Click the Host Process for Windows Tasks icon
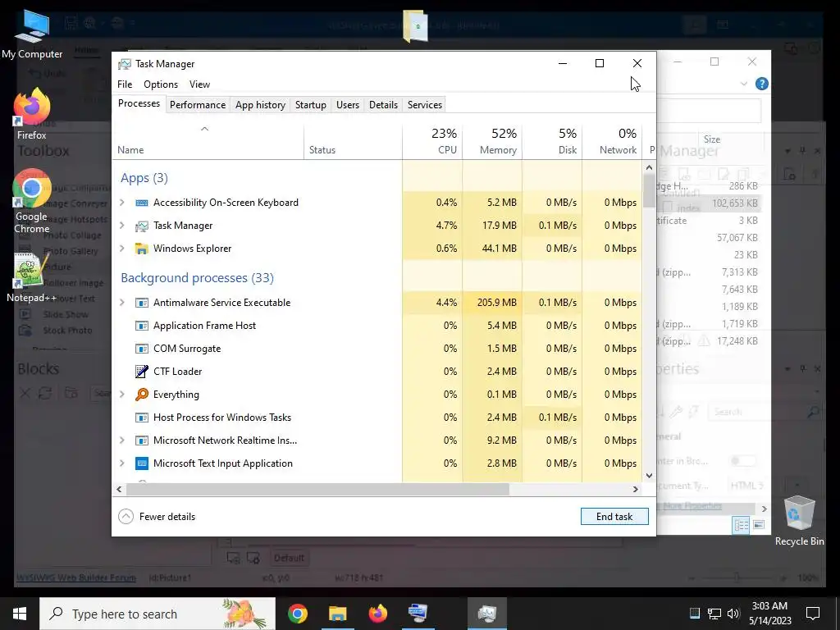This screenshot has width=840, height=630. pyautogui.click(x=141, y=418)
